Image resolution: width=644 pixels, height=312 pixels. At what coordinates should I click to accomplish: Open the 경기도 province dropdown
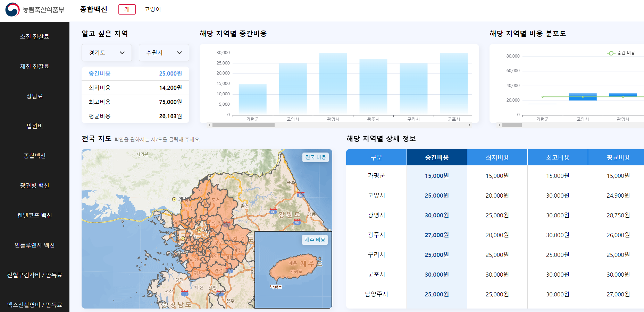tap(107, 53)
